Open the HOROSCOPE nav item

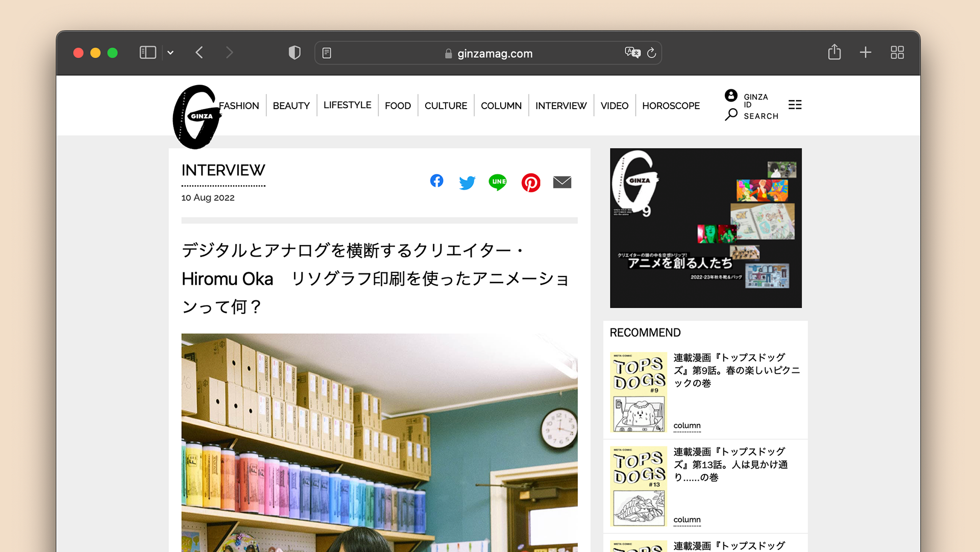tap(671, 106)
